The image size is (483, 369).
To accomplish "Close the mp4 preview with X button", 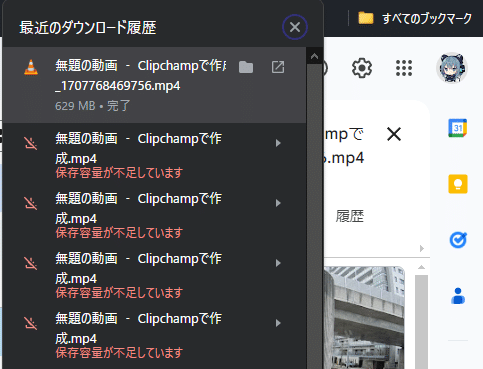I will tap(394, 134).
